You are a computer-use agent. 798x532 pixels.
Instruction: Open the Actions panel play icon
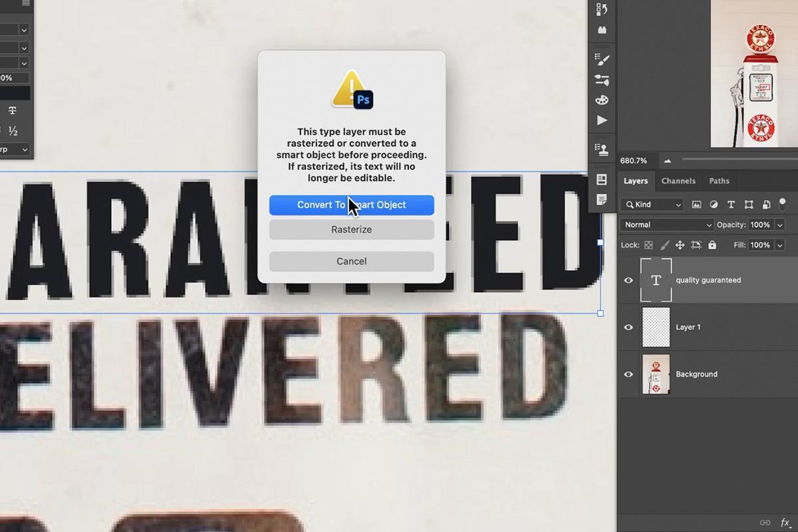click(602, 120)
